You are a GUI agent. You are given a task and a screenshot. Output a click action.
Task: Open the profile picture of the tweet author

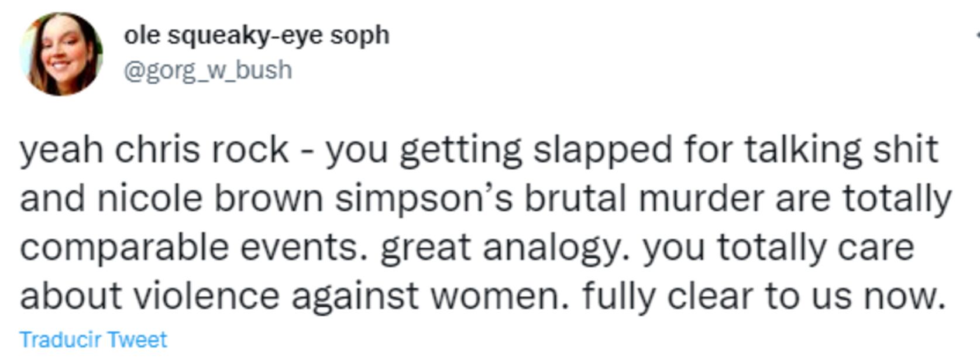[x=61, y=54]
